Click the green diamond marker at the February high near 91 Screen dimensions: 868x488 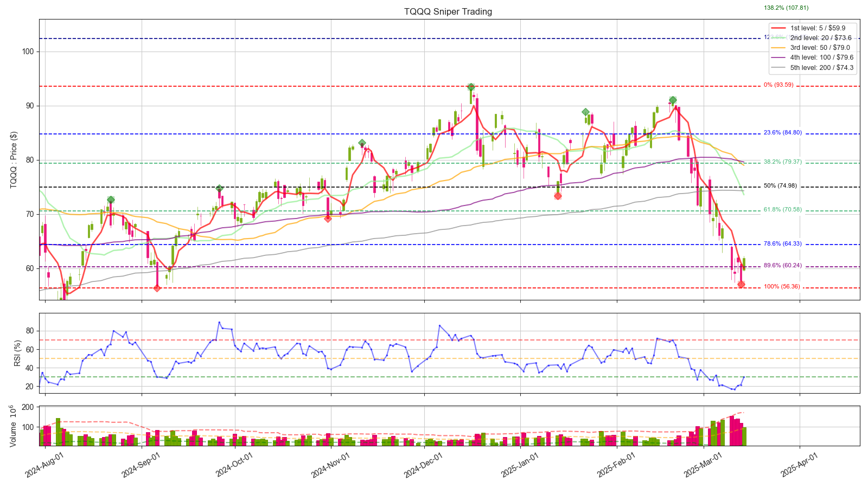tap(673, 100)
